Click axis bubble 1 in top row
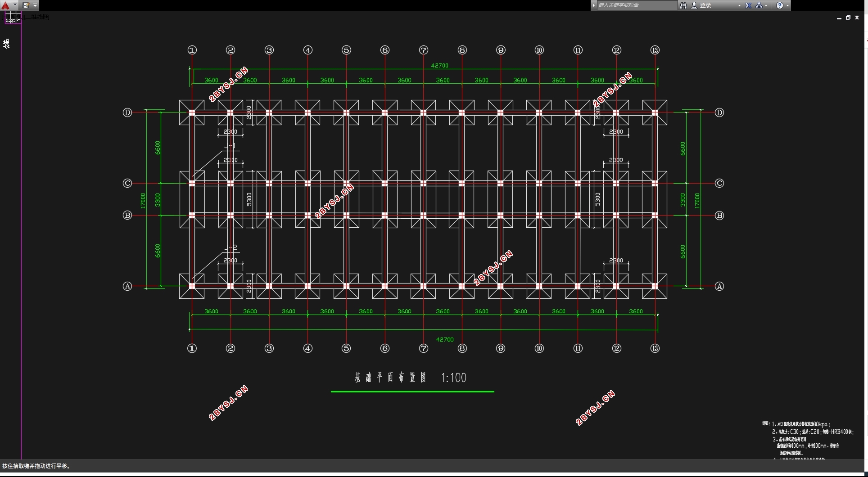 pos(192,50)
